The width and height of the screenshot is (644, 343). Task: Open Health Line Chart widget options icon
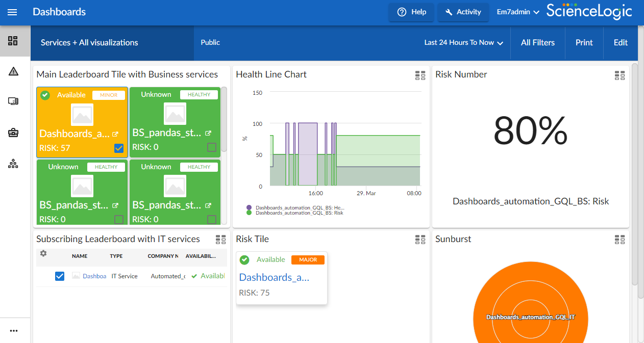tap(420, 75)
